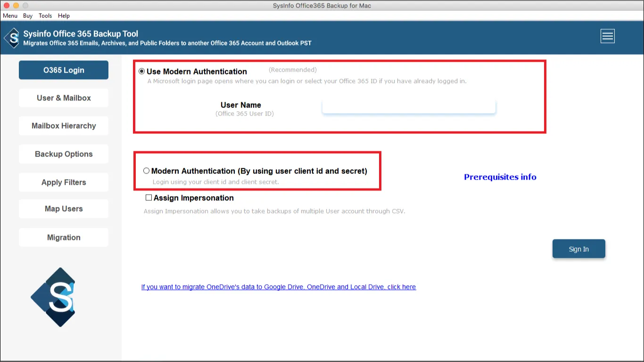644x362 pixels.
Task: Click the Sign In button
Action: [578, 249]
